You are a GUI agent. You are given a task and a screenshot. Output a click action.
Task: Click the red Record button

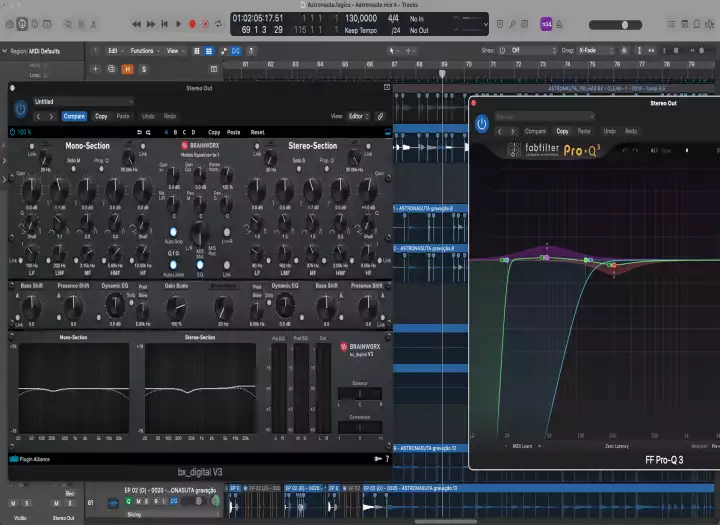[x=192, y=24]
